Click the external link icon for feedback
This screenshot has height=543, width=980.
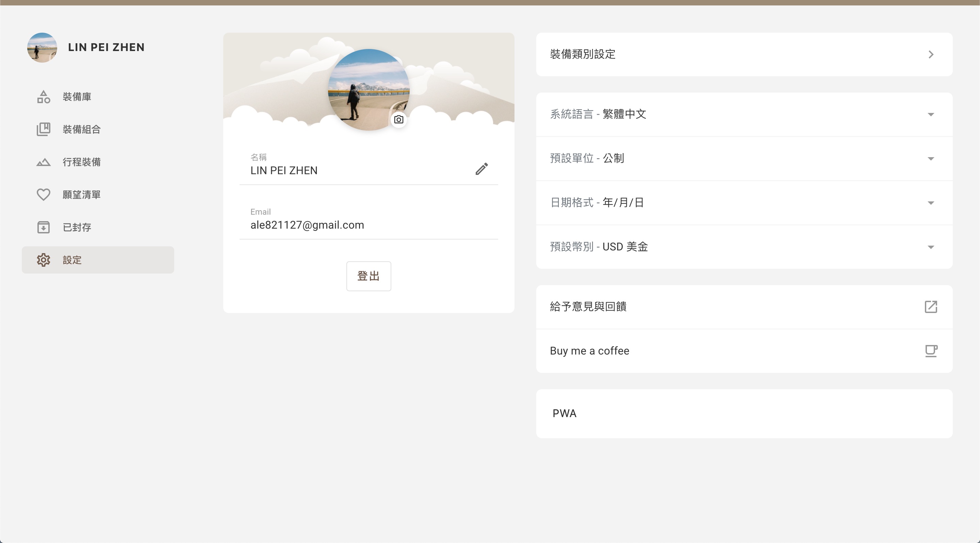tap(931, 307)
